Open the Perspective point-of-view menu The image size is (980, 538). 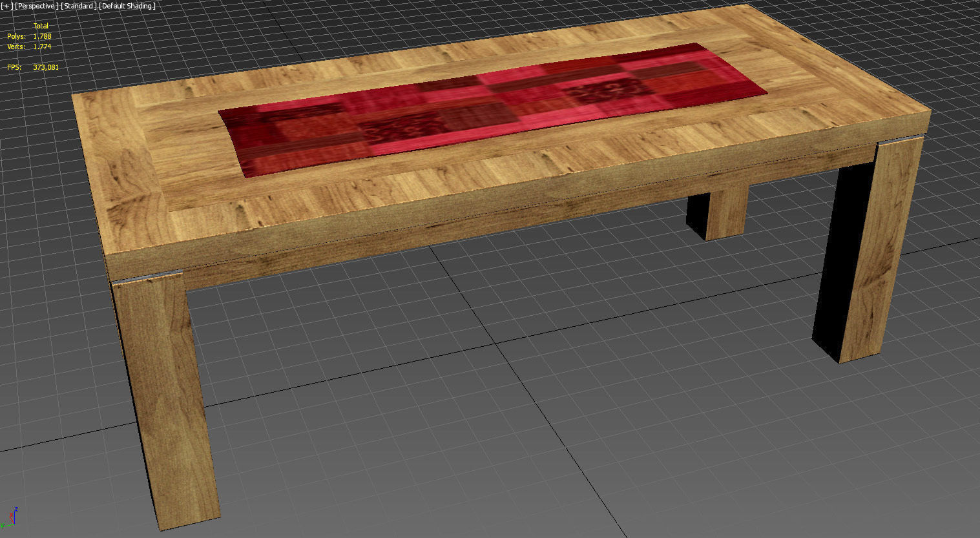coord(36,6)
